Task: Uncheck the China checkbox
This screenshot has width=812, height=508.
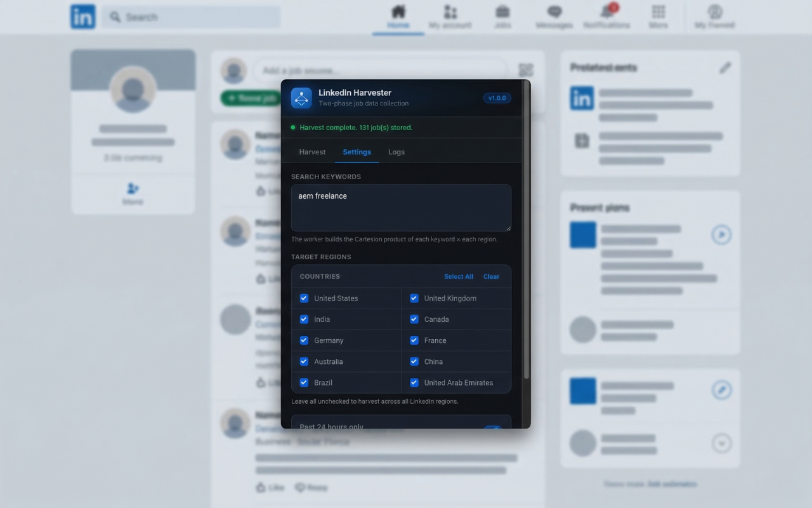Action: (414, 361)
